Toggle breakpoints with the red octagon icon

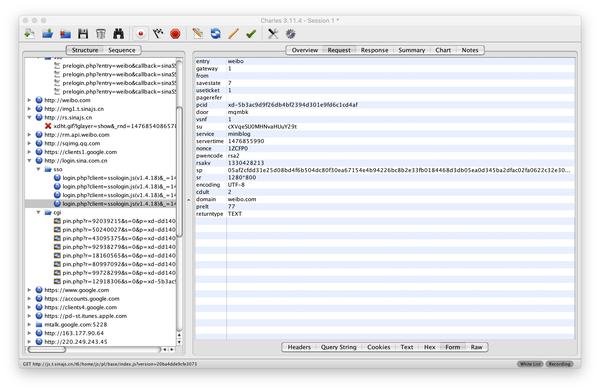(x=175, y=34)
